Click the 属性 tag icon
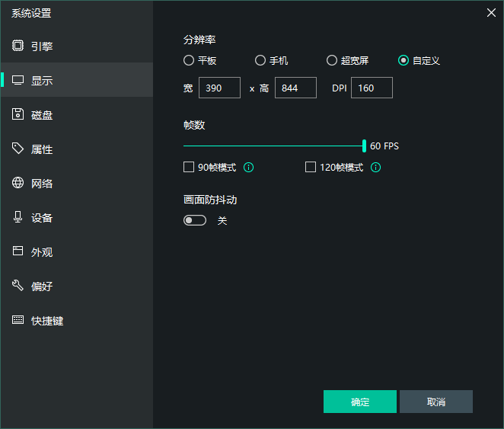Screen dimensions: 504x429 coord(18,149)
